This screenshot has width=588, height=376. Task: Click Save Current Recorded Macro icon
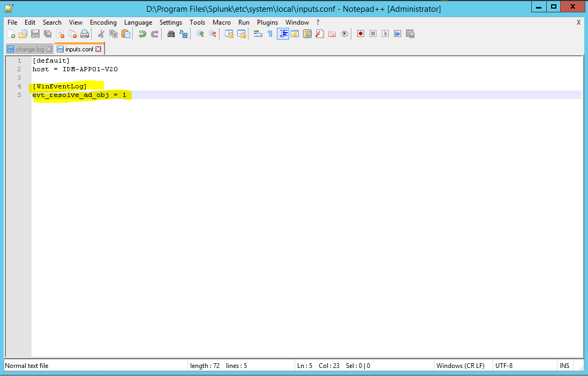[410, 34]
